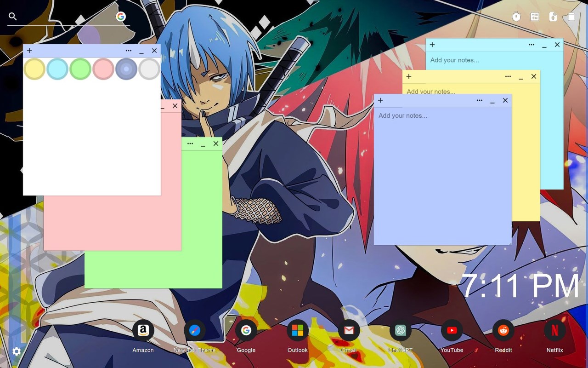This screenshot has width=588, height=368.
Task: Click the search magnifier icon
Action: pyautogui.click(x=13, y=17)
